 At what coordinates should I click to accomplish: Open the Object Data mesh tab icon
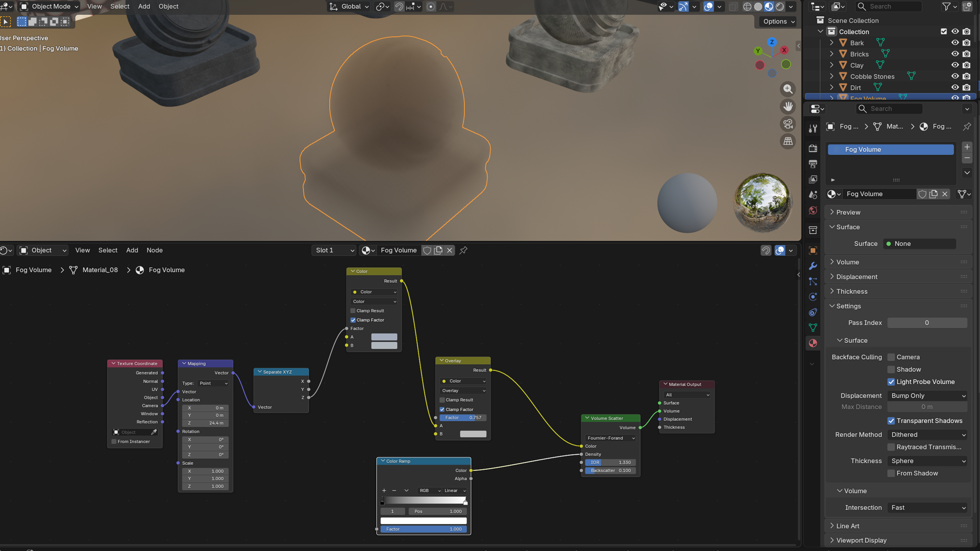coord(813,328)
